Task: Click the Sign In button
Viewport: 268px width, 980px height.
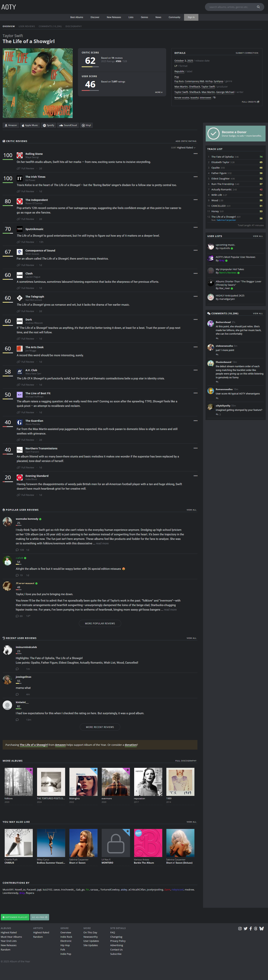Action: [x=191, y=17]
